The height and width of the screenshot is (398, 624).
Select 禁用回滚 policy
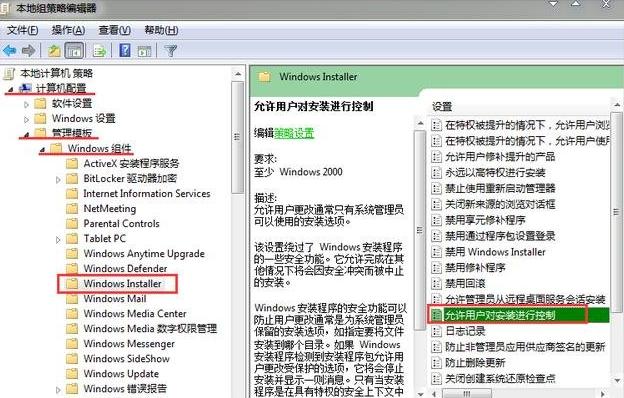[465, 283]
